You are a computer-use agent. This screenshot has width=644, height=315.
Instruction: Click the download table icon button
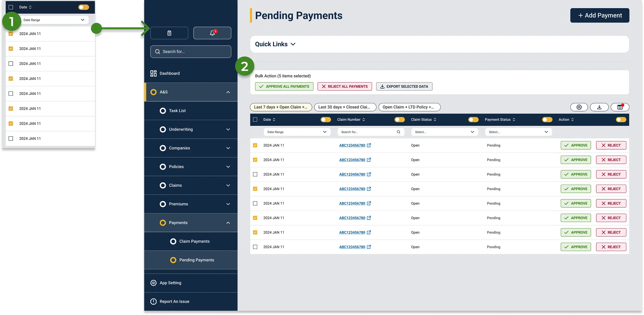[599, 107]
